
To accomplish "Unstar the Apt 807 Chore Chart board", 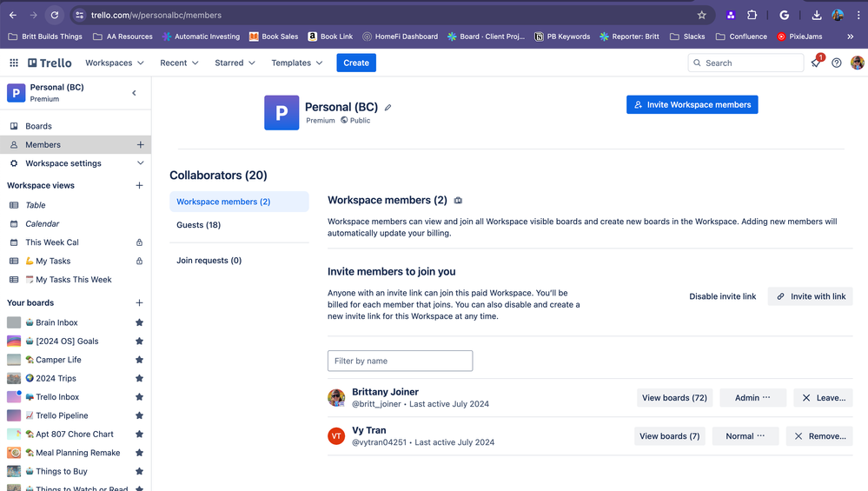I will point(140,434).
